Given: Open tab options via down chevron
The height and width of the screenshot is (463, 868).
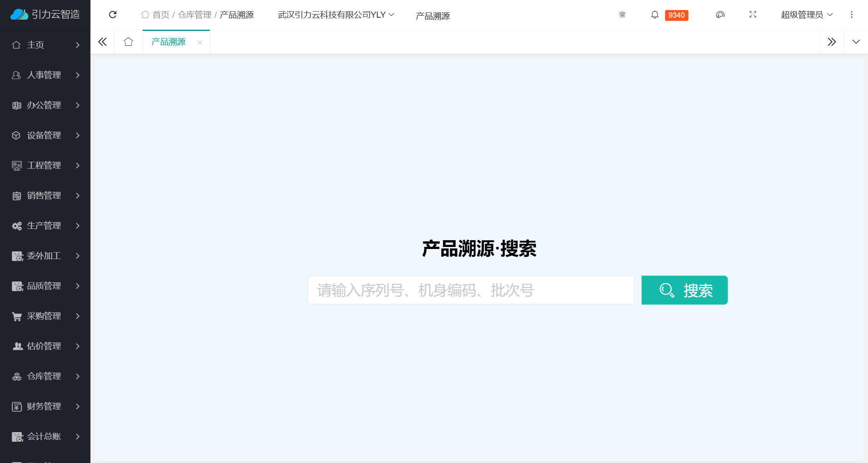Looking at the screenshot, I should point(856,41).
